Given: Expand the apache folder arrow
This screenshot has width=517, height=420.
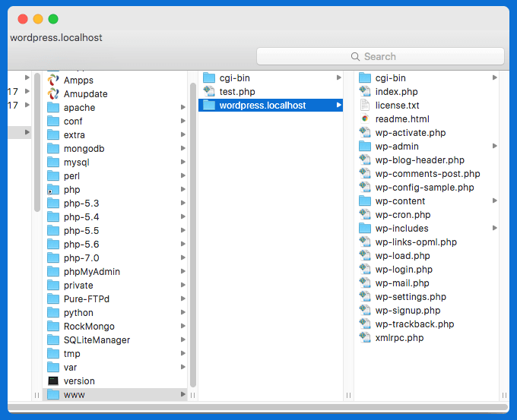Looking at the screenshot, I should click(x=183, y=107).
